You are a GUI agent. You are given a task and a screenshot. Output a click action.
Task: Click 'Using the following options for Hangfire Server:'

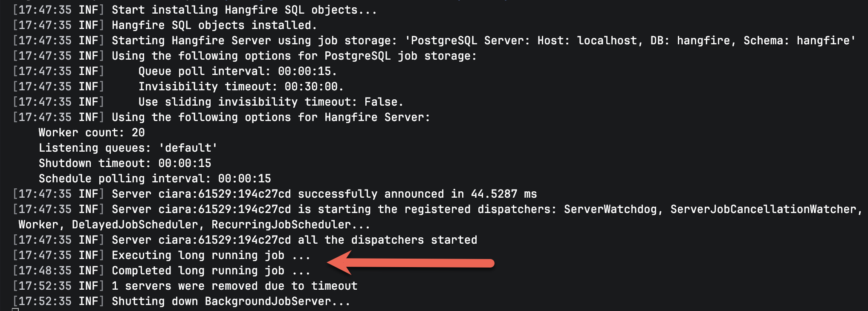[271, 117]
